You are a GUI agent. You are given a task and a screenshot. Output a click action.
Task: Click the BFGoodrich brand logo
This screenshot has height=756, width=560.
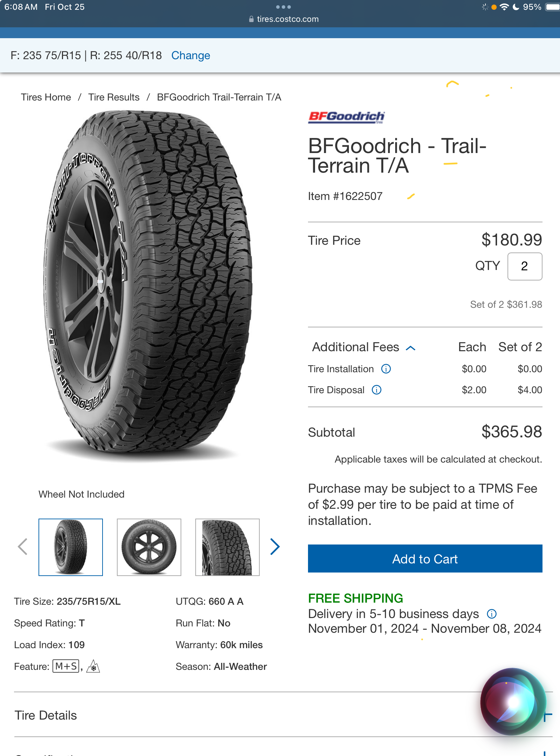tap(346, 117)
